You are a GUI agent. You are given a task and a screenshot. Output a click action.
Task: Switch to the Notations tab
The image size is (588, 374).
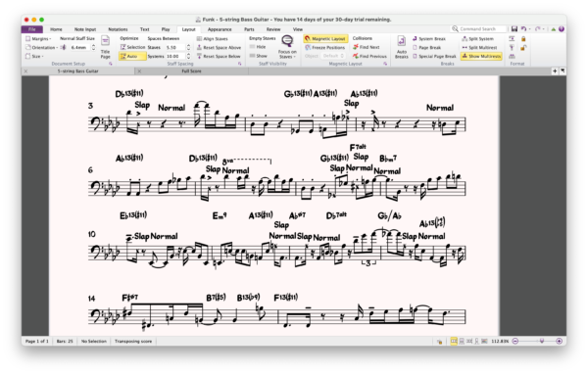coord(118,29)
